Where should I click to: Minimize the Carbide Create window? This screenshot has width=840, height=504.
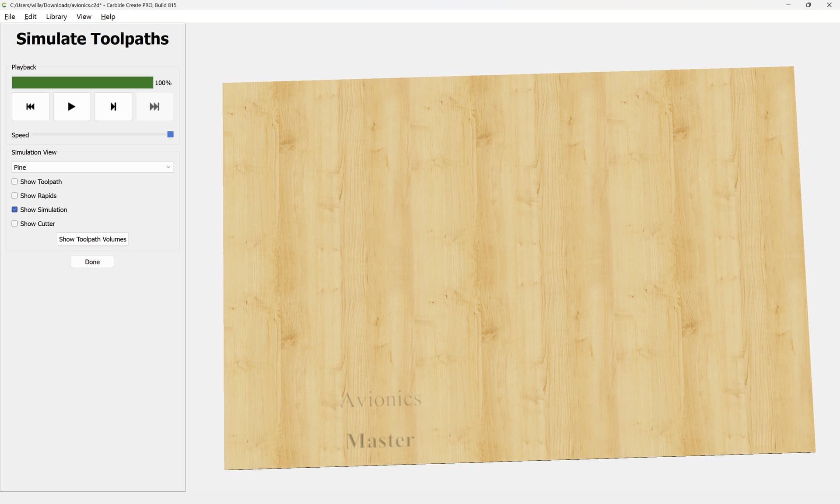coord(788,5)
